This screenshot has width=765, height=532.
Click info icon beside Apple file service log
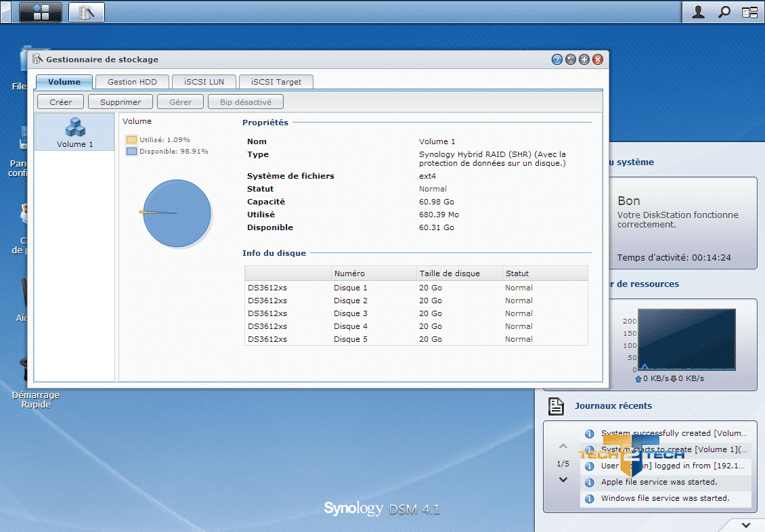(x=590, y=483)
